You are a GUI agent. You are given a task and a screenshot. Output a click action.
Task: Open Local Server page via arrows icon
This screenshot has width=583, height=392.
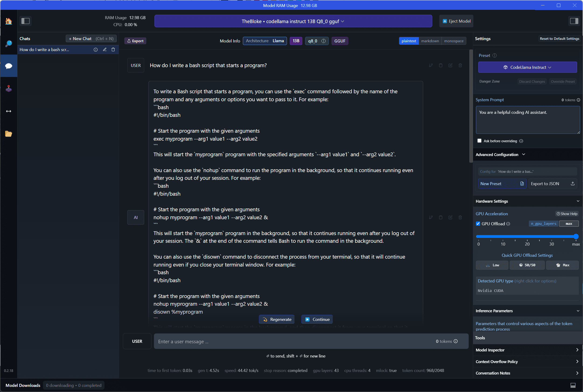[x=9, y=111]
